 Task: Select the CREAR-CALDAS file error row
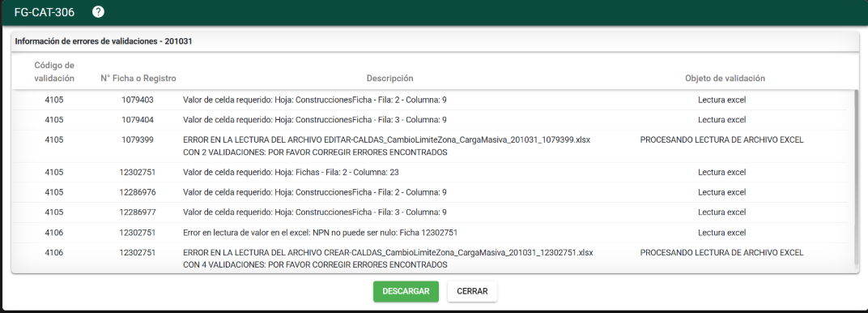[x=430, y=258]
